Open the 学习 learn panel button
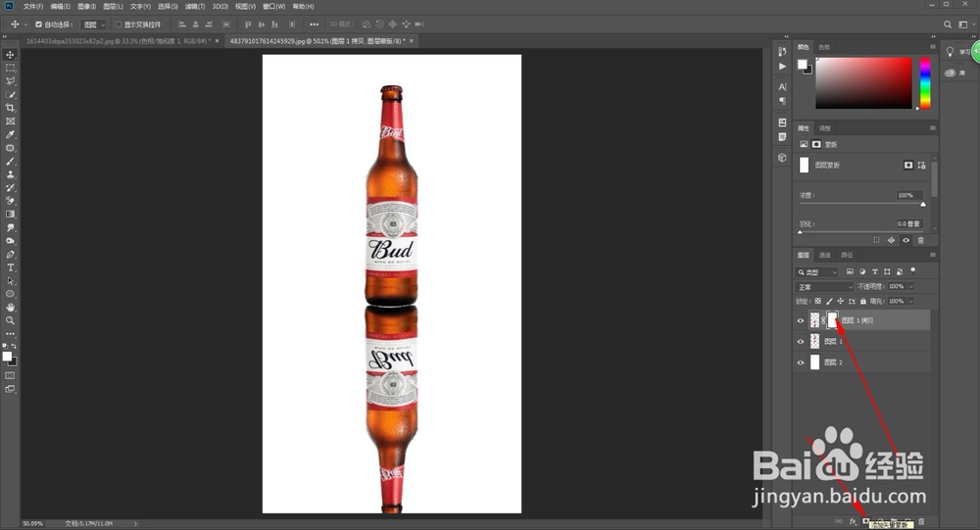The height and width of the screenshot is (530, 980). [958, 52]
